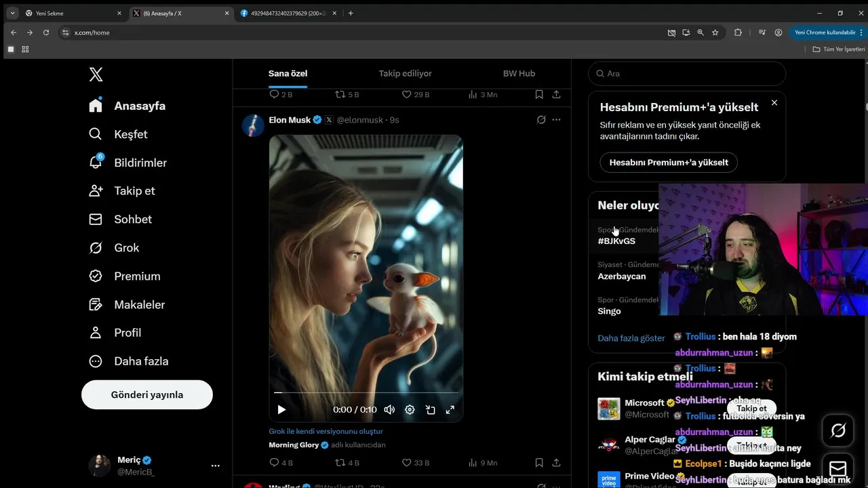Open floating Grok button
The width and height of the screenshot is (868, 488).
tap(837, 430)
